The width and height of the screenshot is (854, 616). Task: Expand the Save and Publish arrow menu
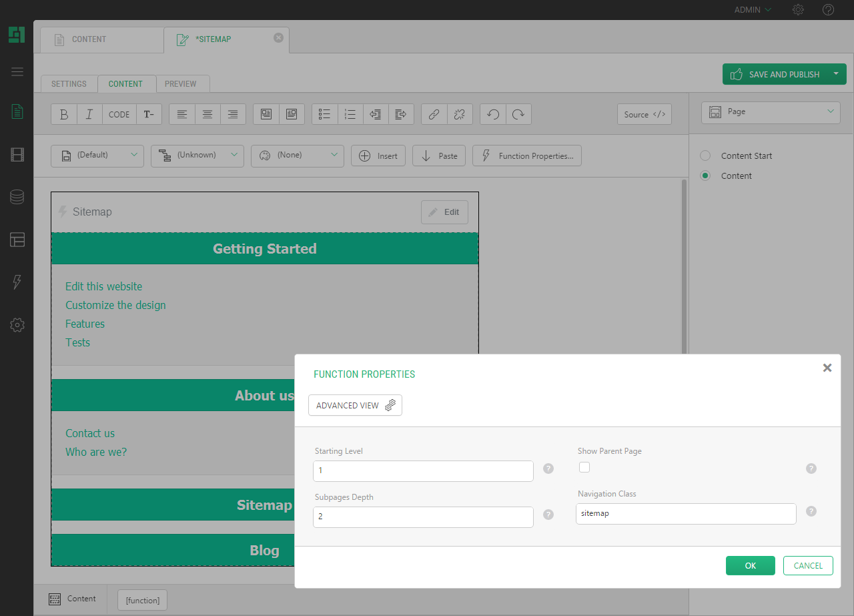point(836,74)
